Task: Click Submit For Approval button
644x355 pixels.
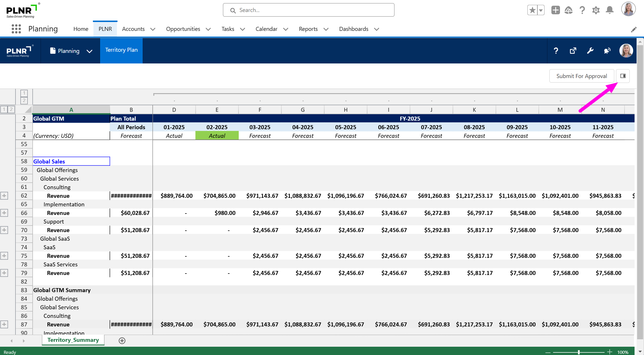Action: 581,76
